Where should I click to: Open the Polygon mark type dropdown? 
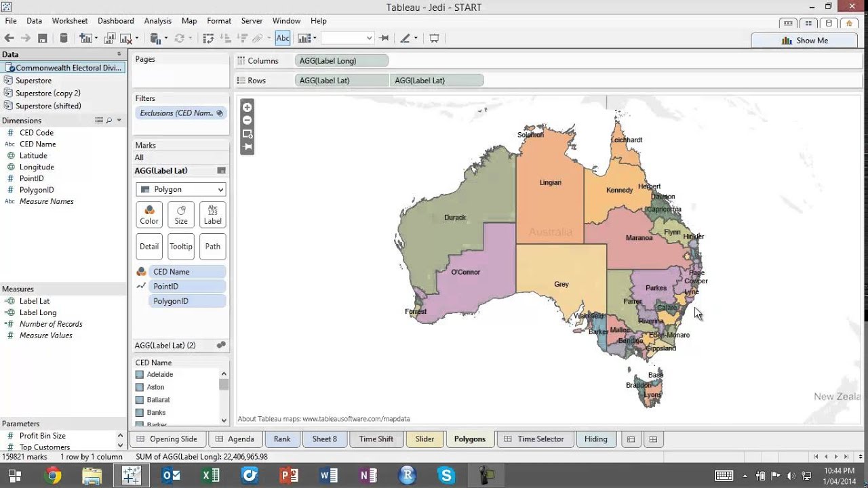tap(181, 189)
